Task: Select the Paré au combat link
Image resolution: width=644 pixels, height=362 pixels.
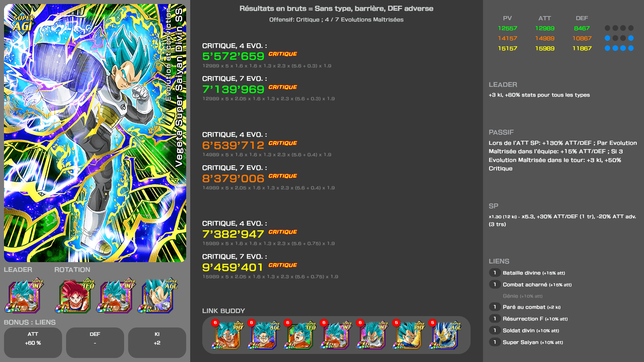Action: pyautogui.click(x=532, y=307)
